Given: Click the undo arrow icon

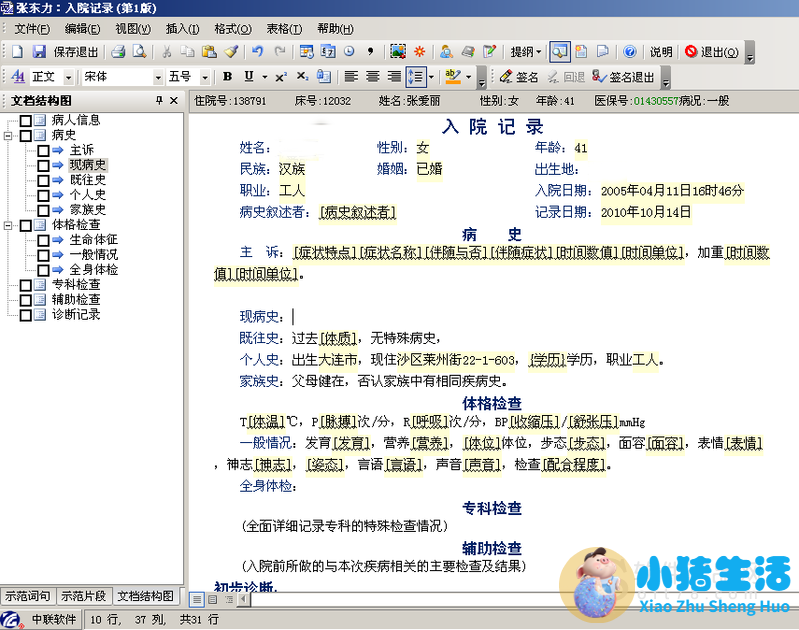Looking at the screenshot, I should (x=258, y=52).
